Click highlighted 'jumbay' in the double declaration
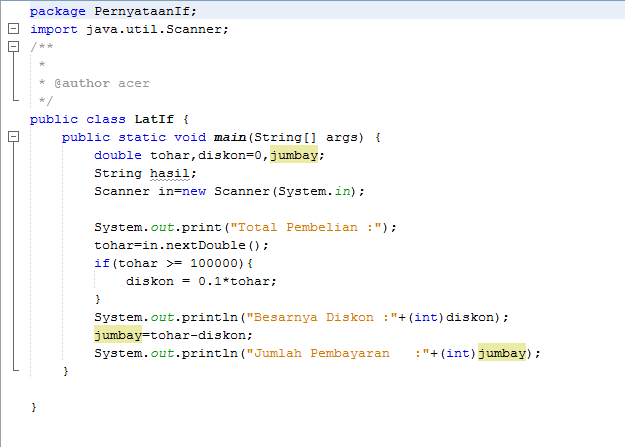 (294, 155)
